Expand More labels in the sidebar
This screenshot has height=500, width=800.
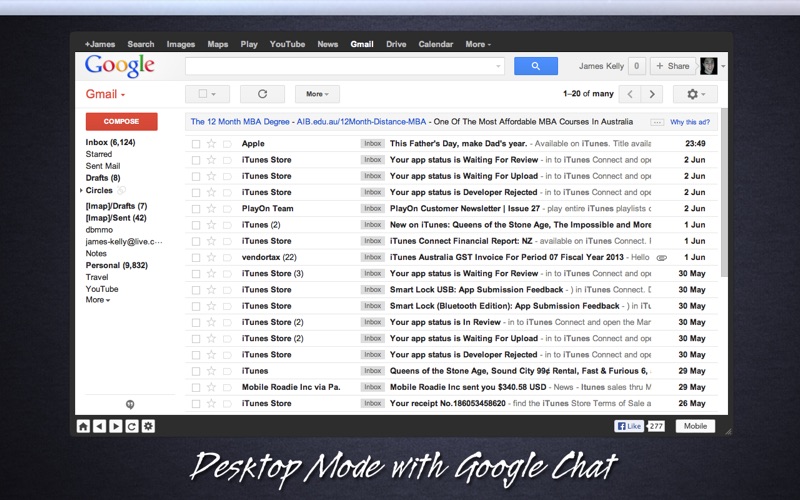(x=97, y=300)
